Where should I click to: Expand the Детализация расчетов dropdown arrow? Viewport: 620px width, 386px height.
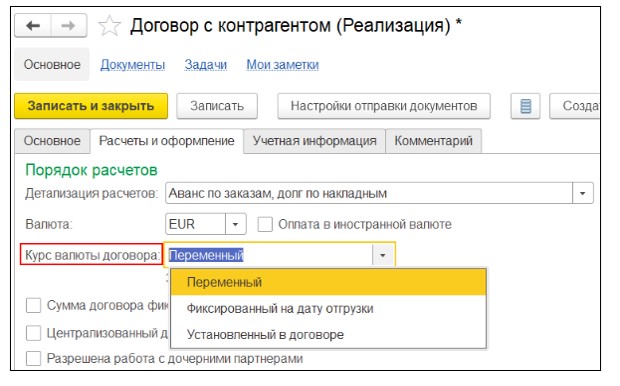pos(582,193)
